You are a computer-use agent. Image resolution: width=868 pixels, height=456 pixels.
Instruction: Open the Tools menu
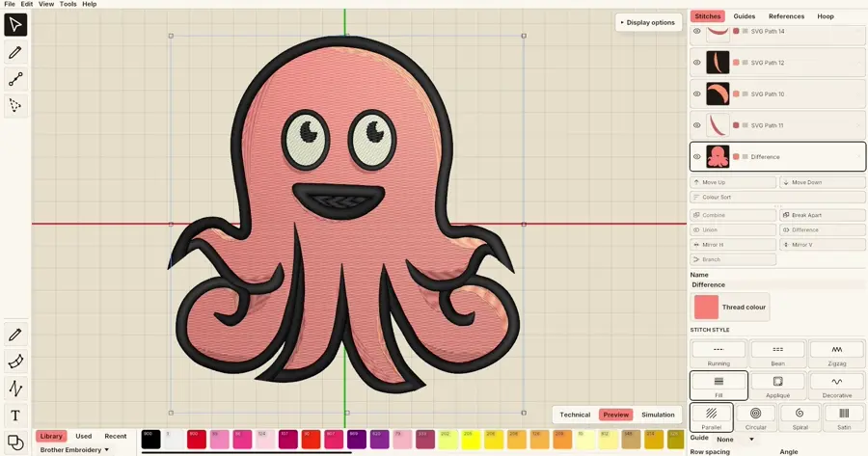tap(68, 4)
